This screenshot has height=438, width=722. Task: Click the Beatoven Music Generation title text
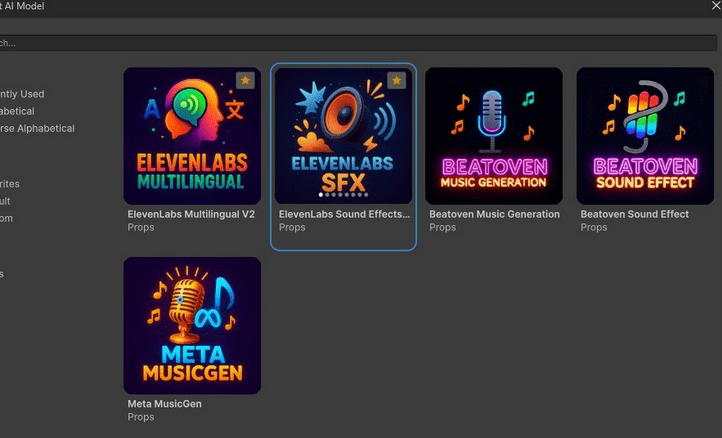pos(495,214)
